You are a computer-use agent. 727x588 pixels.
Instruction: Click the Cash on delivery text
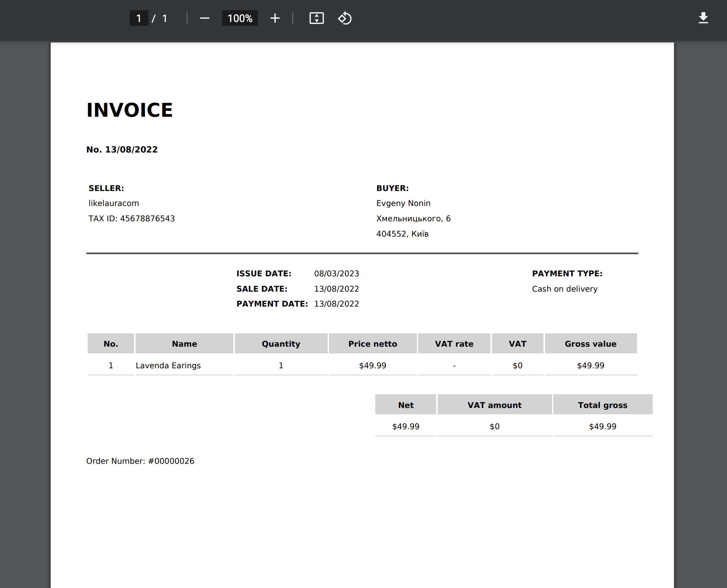point(564,289)
